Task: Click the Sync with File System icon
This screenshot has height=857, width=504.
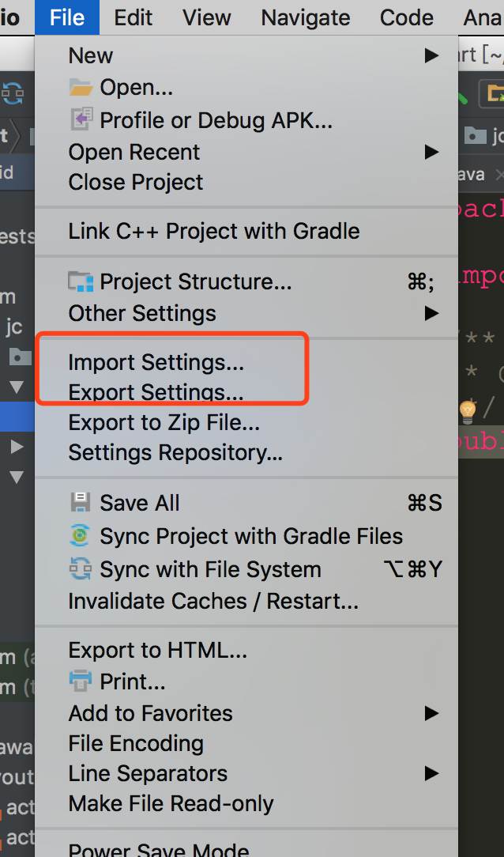Action: [x=81, y=569]
